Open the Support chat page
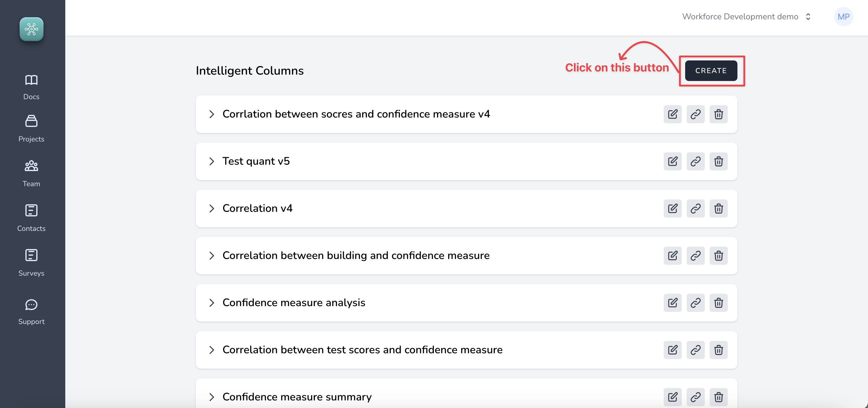Screen dimensions: 868x408 [x=31, y=312]
